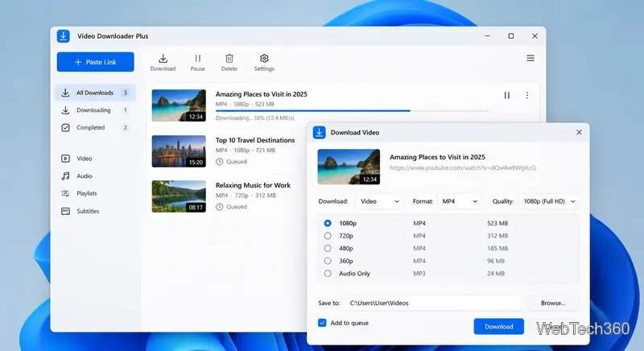Screen dimensions: 644x351
Task: Click the All Downloads count badge 3
Action: click(126, 93)
